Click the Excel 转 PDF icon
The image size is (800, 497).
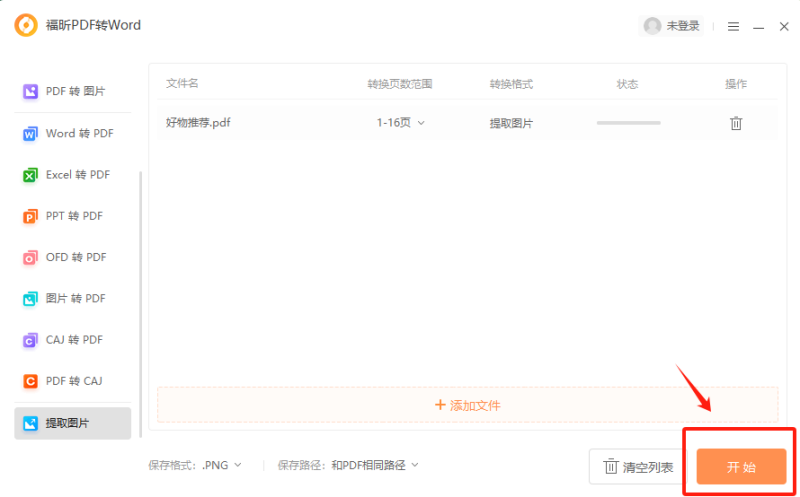pos(30,175)
